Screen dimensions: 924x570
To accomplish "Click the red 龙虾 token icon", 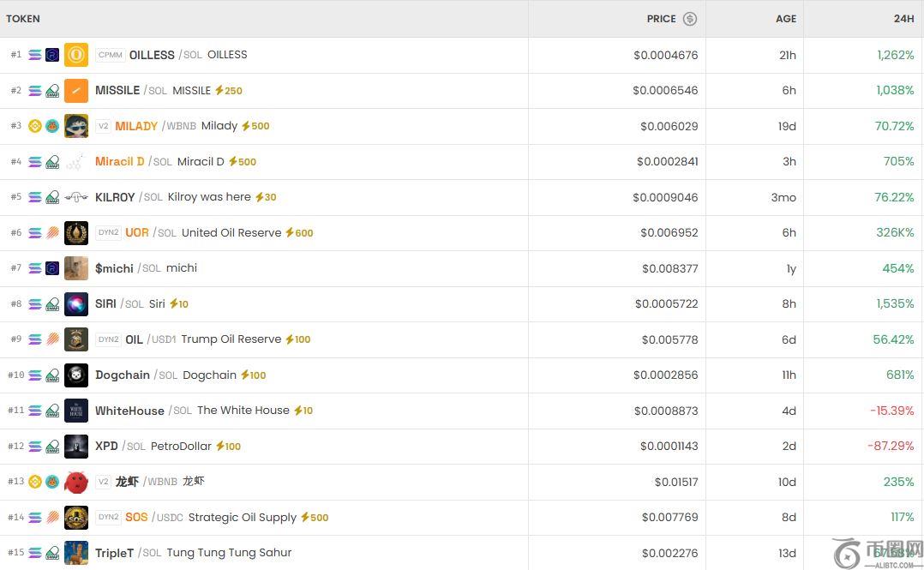I will (76, 483).
